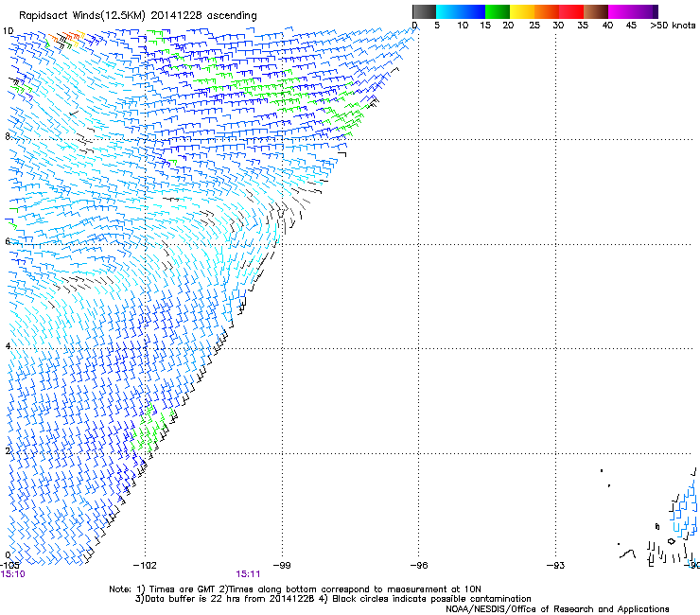This screenshot has width=700, height=615.
Task: Click the longitude axis label '-93'
Action: (x=556, y=566)
